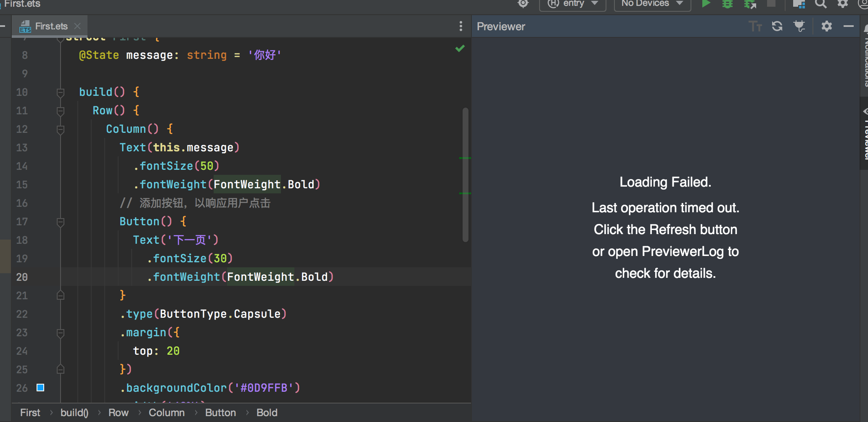This screenshot has width=868, height=422.
Task: Collapse the Row() block fold
Action: pyautogui.click(x=61, y=111)
